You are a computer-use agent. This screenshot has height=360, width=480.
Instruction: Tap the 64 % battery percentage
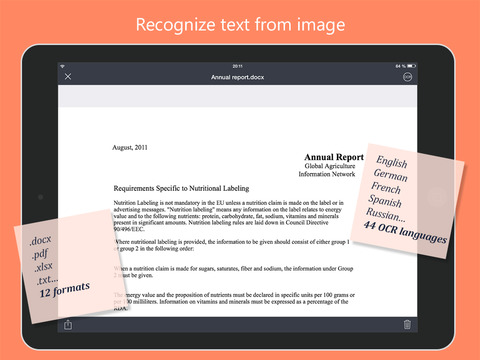[x=400, y=66]
